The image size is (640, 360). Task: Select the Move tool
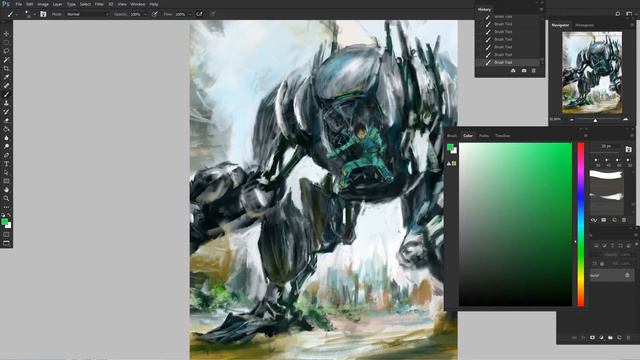click(6, 34)
